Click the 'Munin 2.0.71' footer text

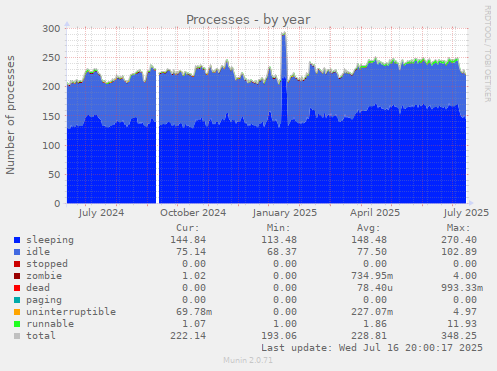pyautogui.click(x=248, y=360)
